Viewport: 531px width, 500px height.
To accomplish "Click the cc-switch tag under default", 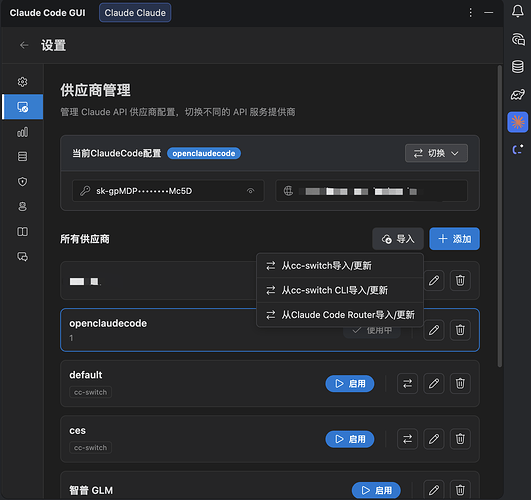I will 90,392.
